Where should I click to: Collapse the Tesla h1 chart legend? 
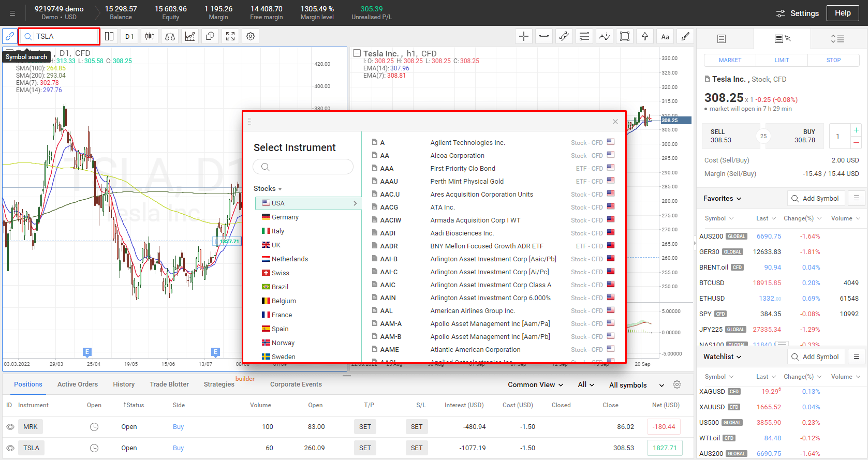click(357, 53)
